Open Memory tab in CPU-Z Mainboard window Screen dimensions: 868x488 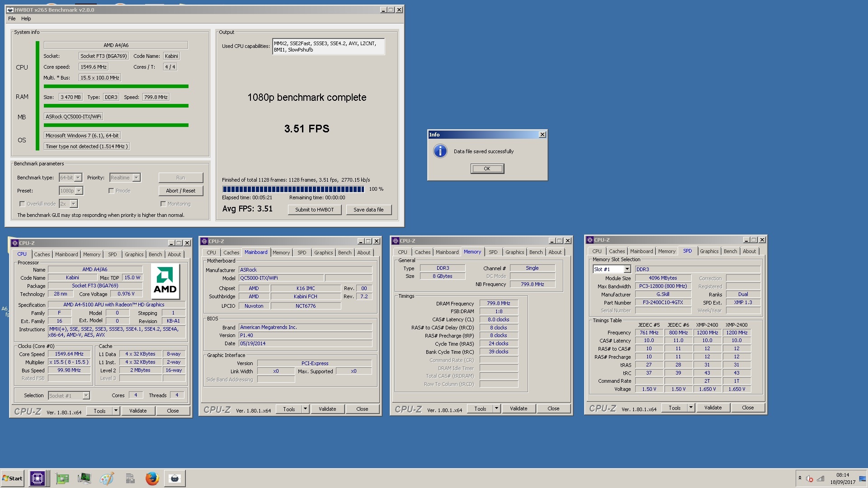coord(281,253)
